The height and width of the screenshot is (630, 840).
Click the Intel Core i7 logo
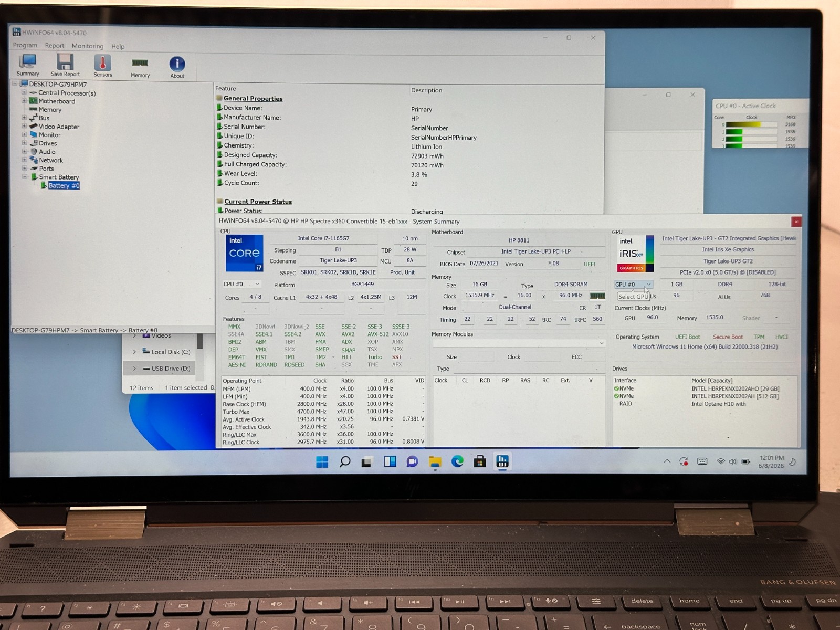point(244,253)
